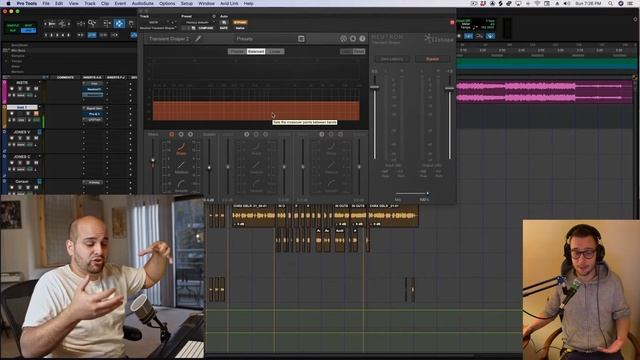Click the Grabber tool icon in toolbar
The image size is (640, 360).
tap(131, 23)
